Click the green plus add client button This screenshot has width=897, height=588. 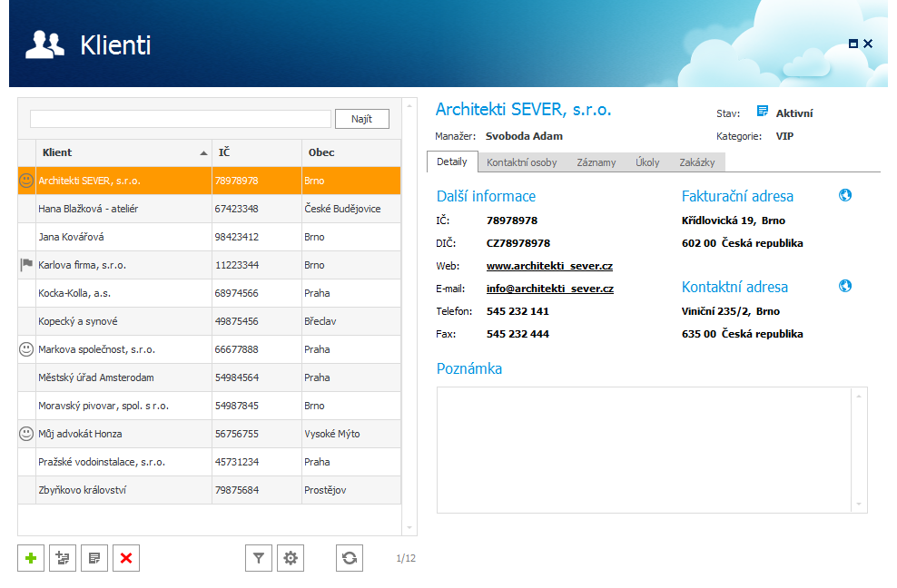coord(31,558)
